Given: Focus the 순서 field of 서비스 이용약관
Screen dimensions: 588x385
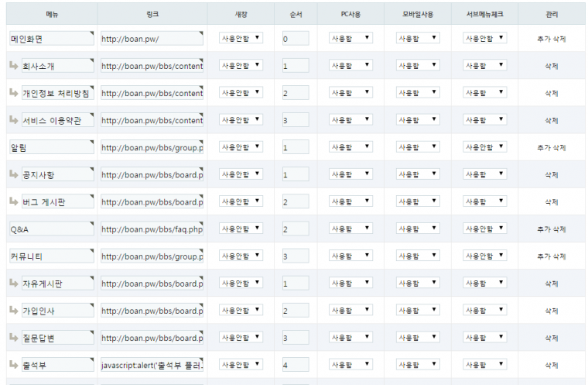Looking at the screenshot, I should tap(296, 120).
